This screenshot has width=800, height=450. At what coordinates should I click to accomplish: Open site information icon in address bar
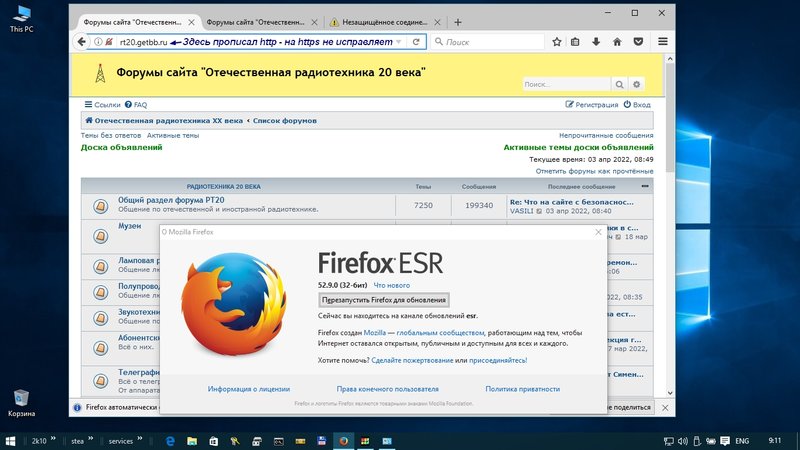(x=98, y=42)
